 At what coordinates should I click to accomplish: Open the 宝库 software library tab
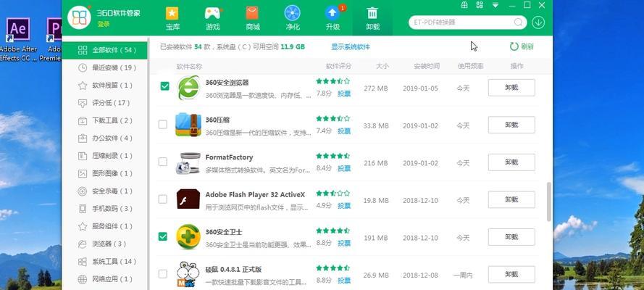click(172, 18)
